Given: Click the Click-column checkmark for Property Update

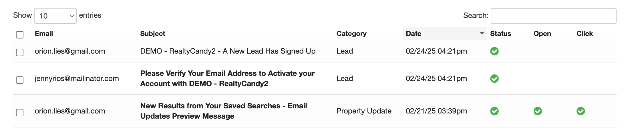Looking at the screenshot, I should [581, 111].
